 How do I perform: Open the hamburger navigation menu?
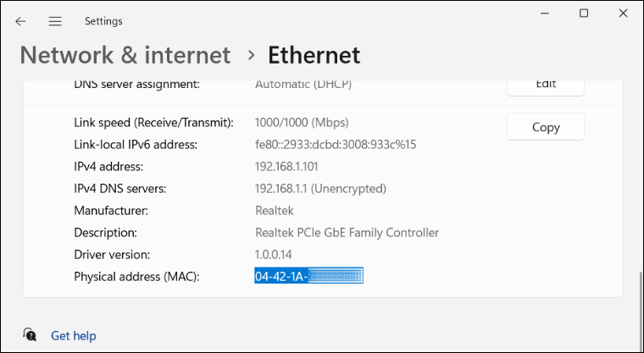[x=55, y=21]
